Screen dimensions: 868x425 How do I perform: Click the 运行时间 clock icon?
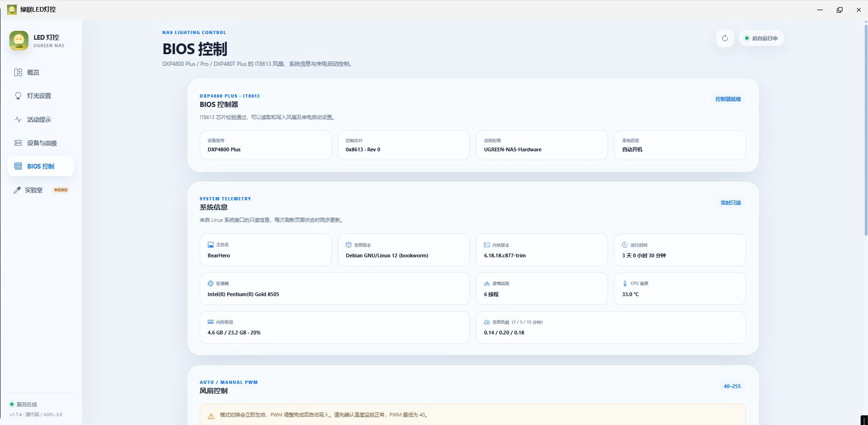coord(625,245)
